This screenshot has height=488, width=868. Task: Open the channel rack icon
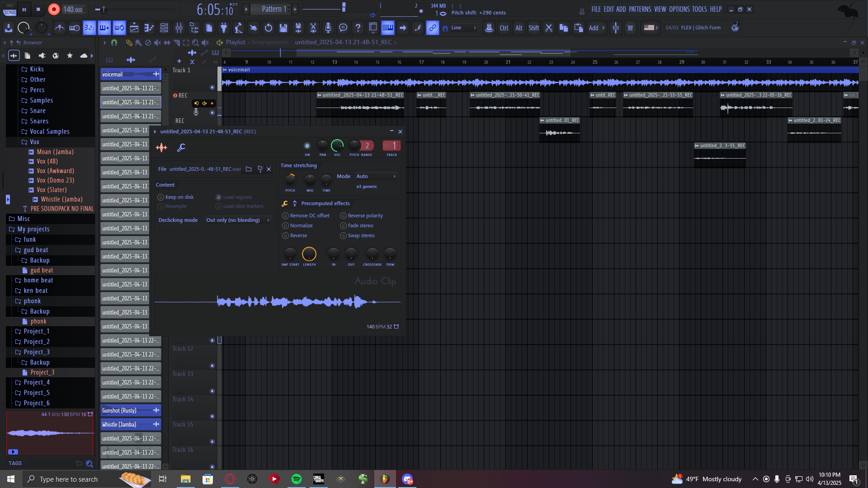coord(164,28)
